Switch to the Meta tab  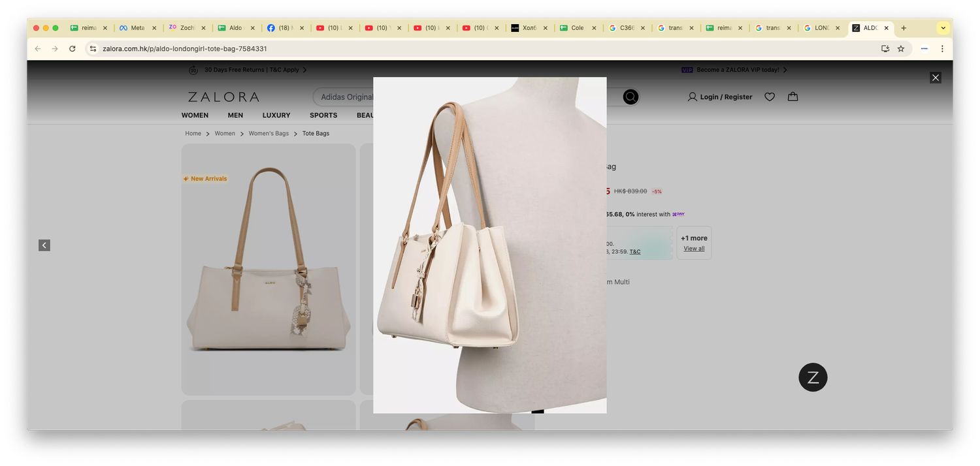click(138, 28)
